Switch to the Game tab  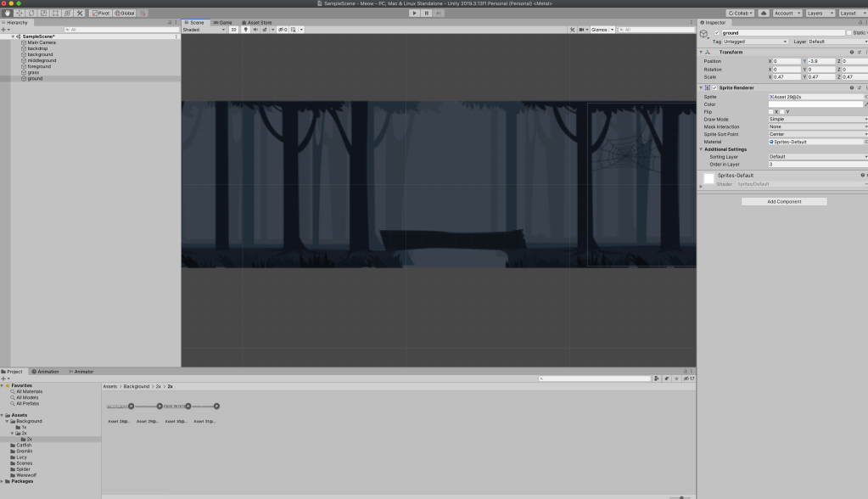pos(223,22)
